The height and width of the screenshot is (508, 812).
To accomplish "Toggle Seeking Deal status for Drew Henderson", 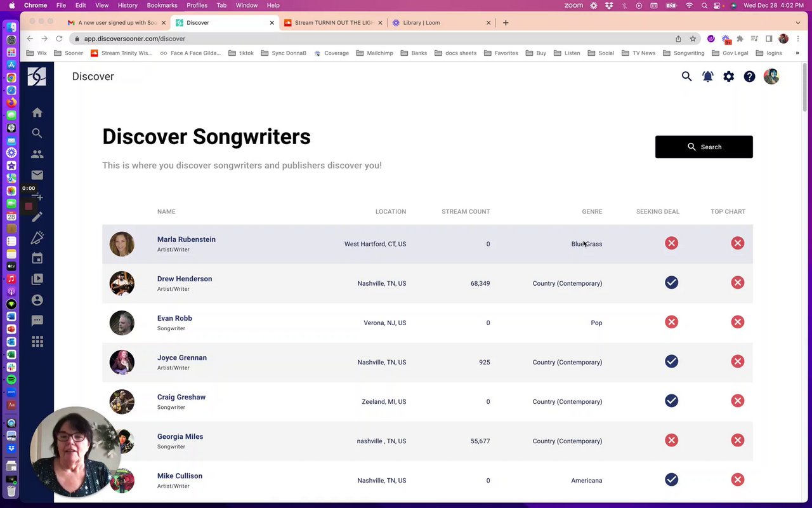I will (x=671, y=283).
